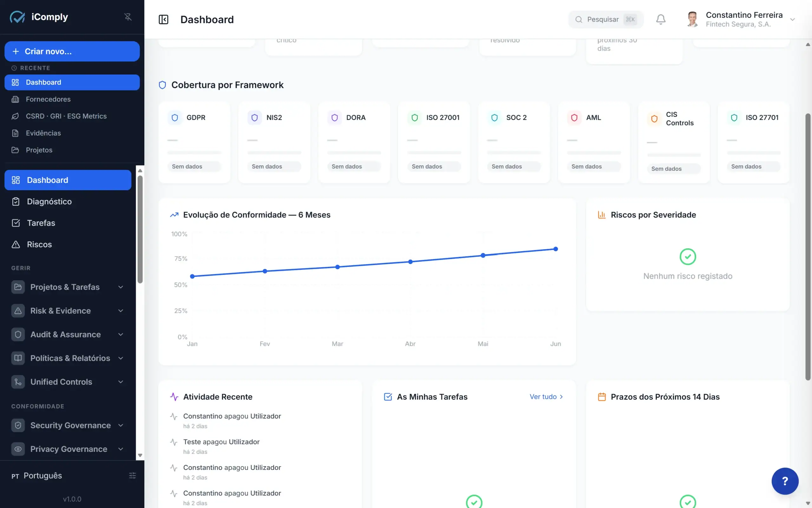Click the Pesquisar search field
This screenshot has width=812, height=508.
606,19
